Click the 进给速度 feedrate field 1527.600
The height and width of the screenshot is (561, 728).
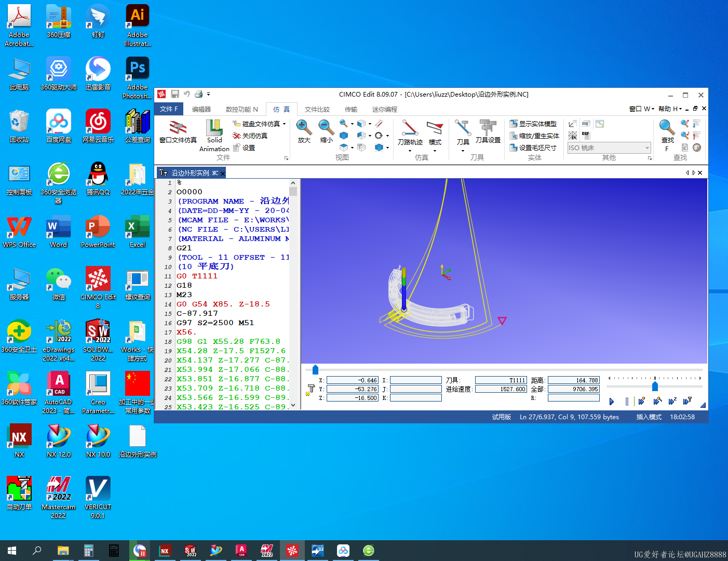[x=501, y=389]
